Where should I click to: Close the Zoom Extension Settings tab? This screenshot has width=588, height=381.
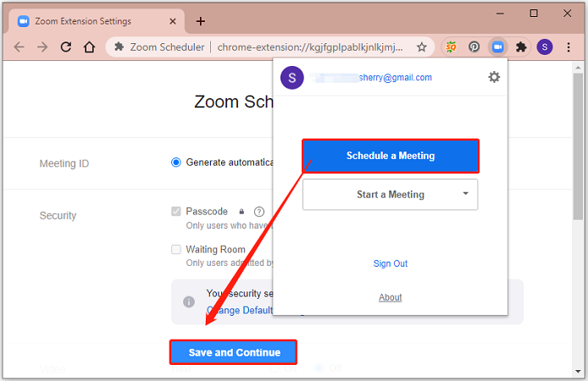pyautogui.click(x=173, y=21)
